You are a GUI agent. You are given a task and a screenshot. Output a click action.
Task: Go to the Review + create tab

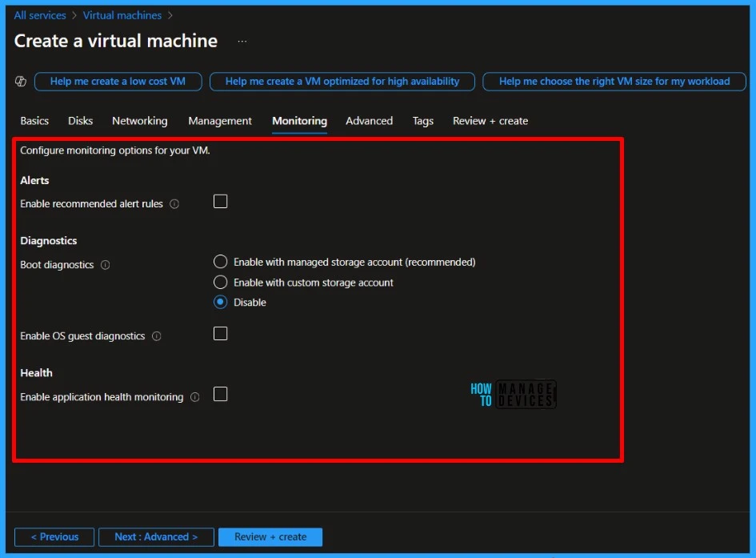pyautogui.click(x=490, y=121)
